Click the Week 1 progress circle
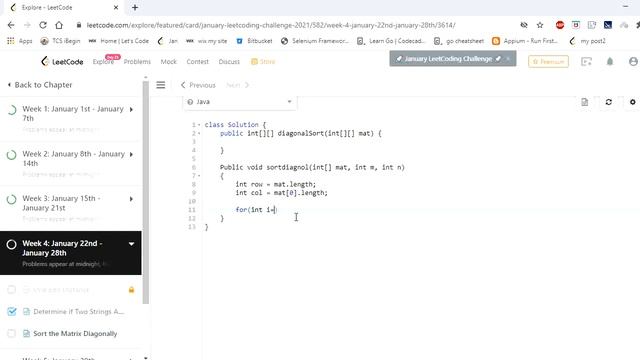The width and height of the screenshot is (640, 360). point(12,110)
